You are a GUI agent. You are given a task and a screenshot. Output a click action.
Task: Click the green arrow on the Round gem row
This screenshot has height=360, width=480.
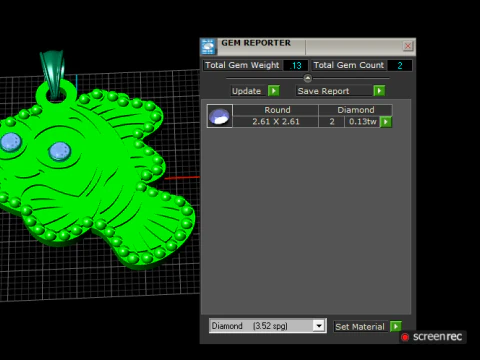pos(386,122)
